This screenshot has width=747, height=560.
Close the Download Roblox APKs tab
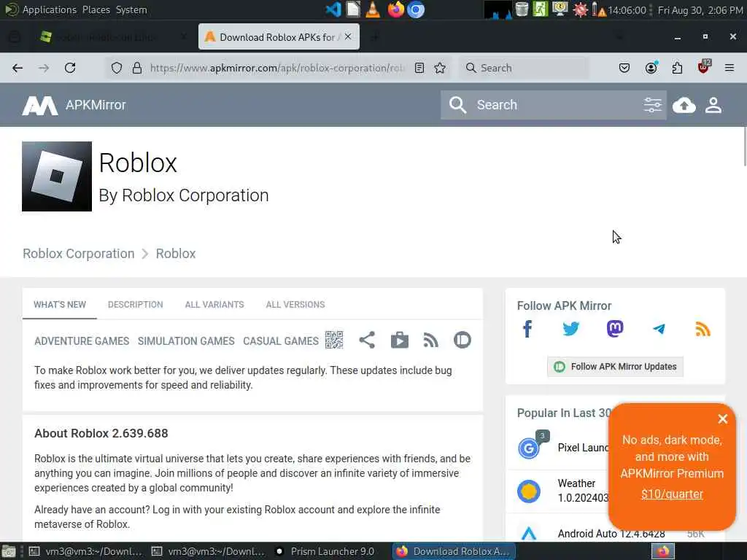pos(348,36)
